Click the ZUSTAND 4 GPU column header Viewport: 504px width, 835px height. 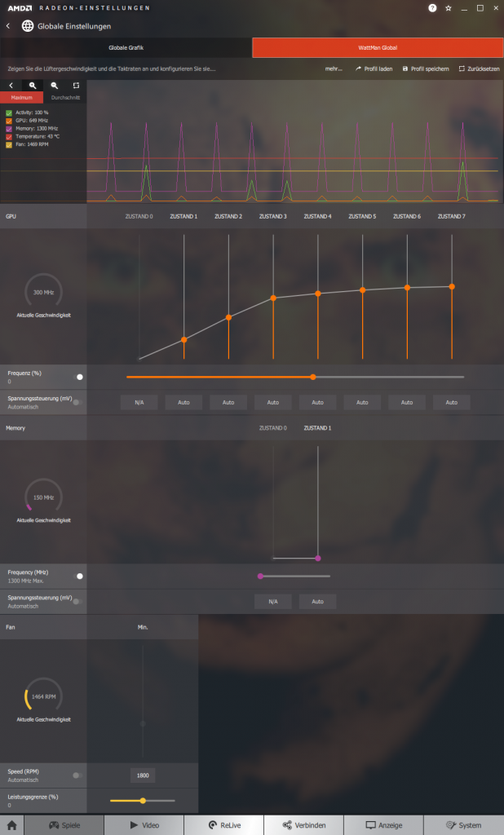(317, 217)
